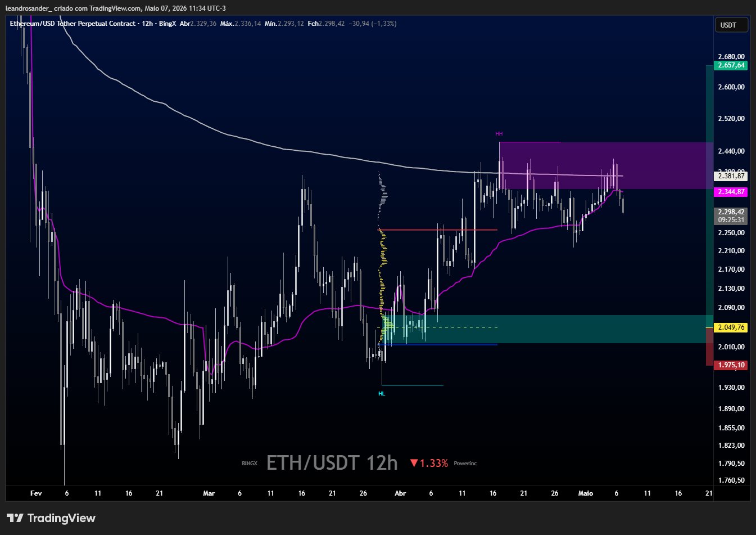This screenshot has height=535, width=756.
Task: Click the 1.760,50 price axis label
Action: (731, 480)
